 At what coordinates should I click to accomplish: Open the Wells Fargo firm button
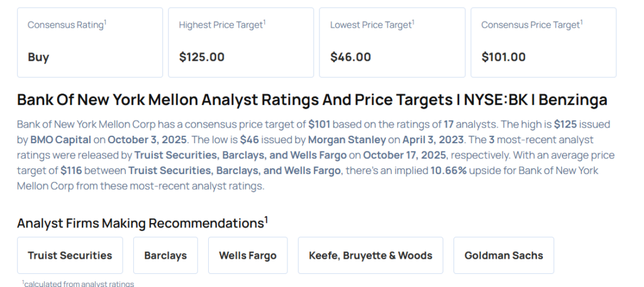(x=248, y=256)
